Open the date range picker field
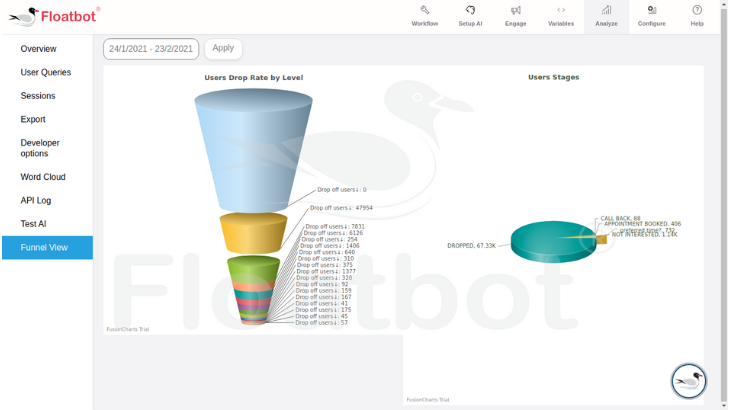Screen dimensions: 730x410 tap(151, 48)
